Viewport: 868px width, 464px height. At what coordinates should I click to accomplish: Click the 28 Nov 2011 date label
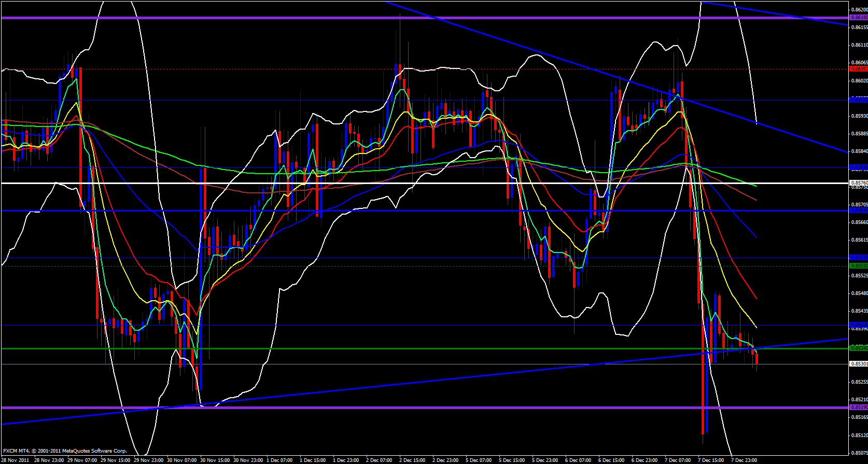(15, 460)
